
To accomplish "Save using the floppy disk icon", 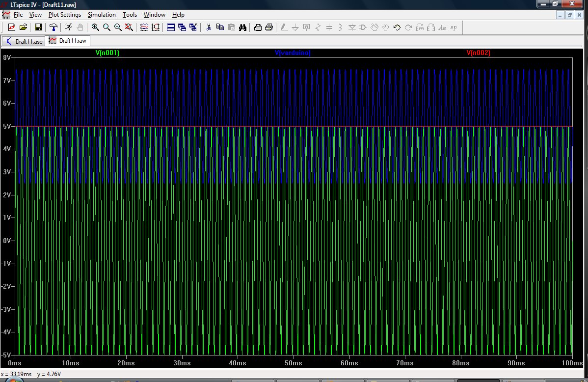I will click(38, 27).
